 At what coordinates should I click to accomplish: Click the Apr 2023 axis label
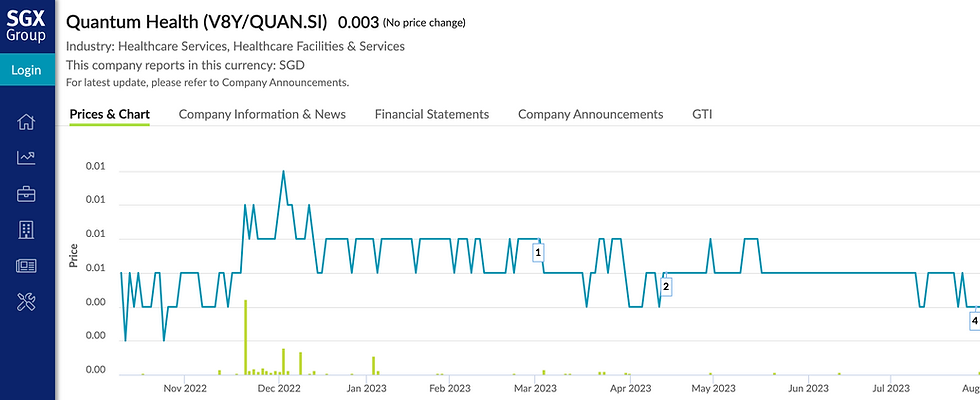(x=631, y=388)
